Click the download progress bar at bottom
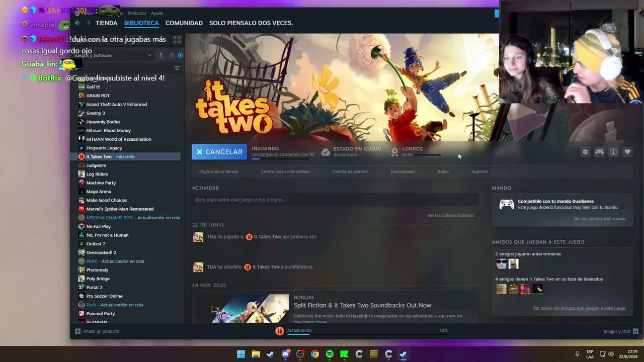644x362 pixels. tap(367, 334)
